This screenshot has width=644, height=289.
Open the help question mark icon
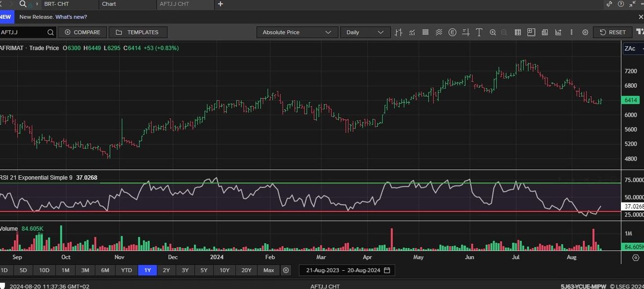[x=620, y=4]
